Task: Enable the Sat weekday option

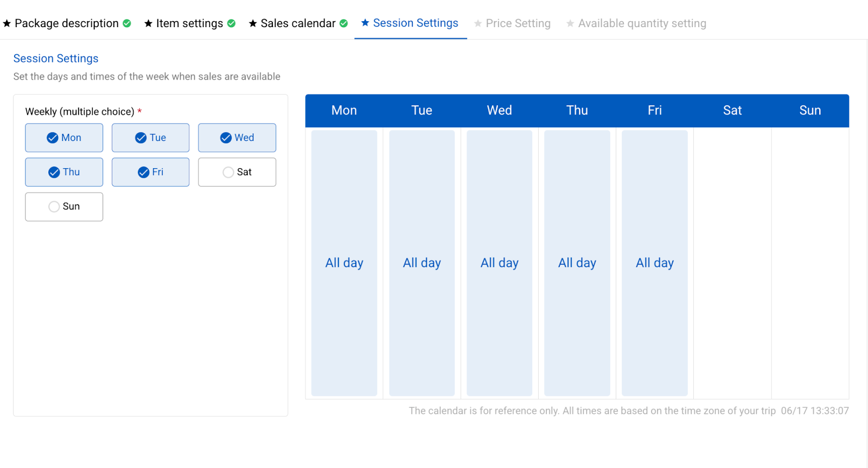Action: coord(237,172)
